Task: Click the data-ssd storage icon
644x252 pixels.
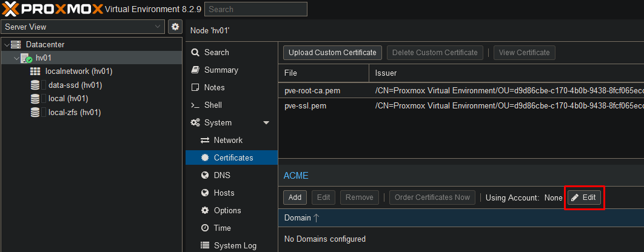Action: (x=36, y=85)
